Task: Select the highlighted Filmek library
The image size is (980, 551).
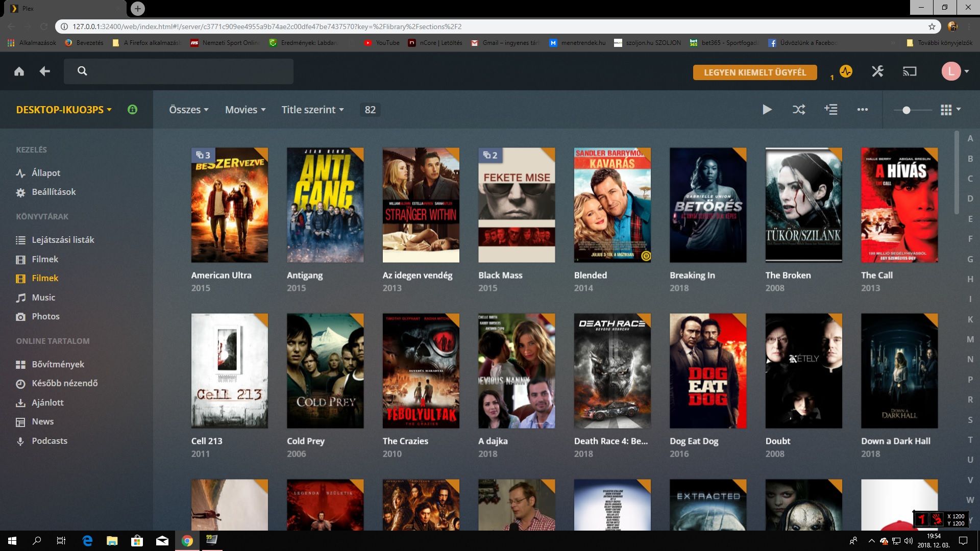Action: [37, 278]
